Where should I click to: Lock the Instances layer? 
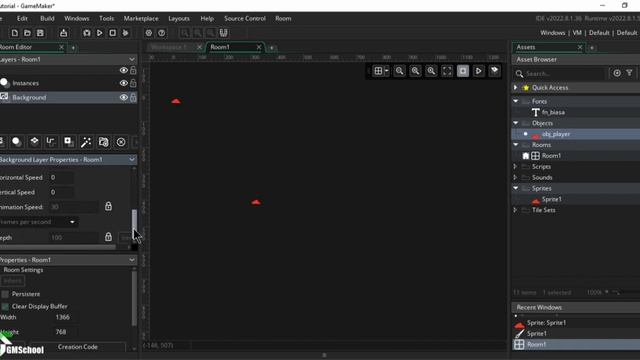tap(133, 83)
